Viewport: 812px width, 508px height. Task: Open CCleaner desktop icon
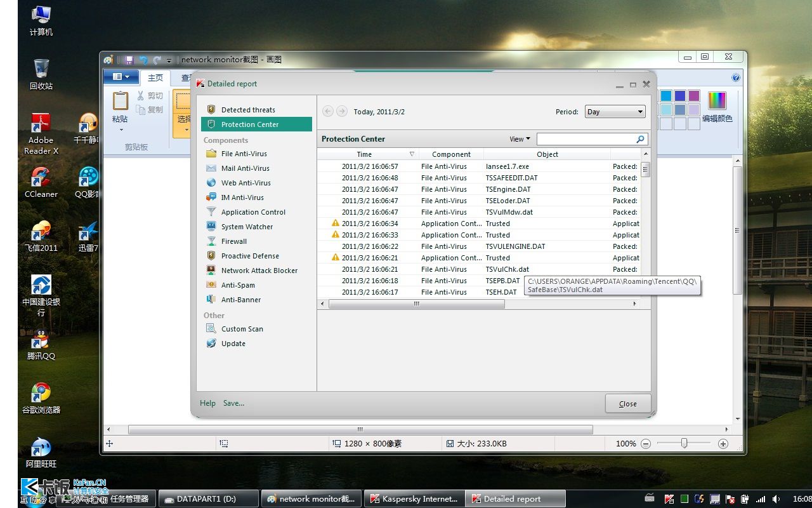41,182
